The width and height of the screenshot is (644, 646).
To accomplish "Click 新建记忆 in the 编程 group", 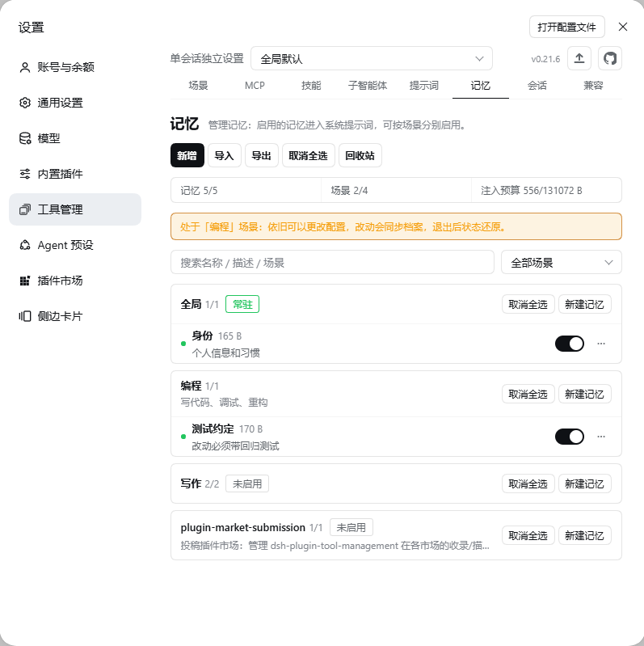I will 585,395.
